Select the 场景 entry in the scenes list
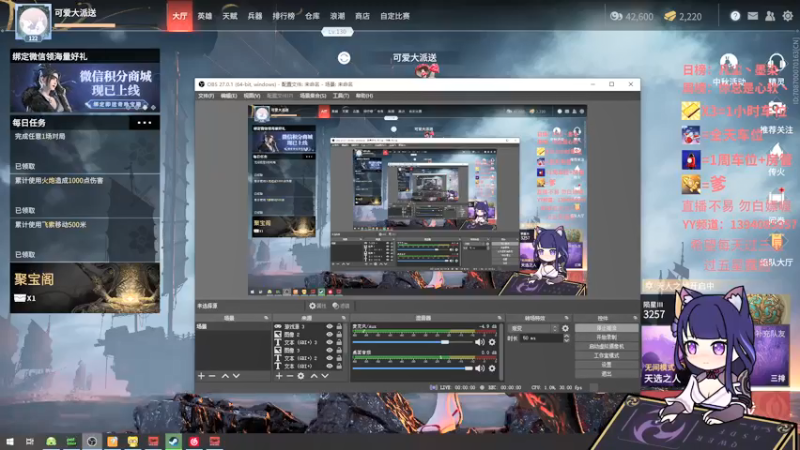Viewport: 800px width, 450px height. click(233, 327)
